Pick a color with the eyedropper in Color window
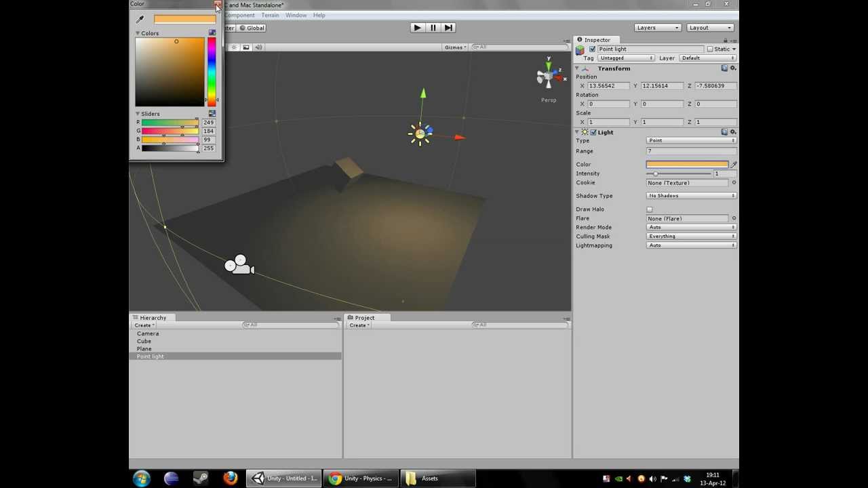Image resolution: width=868 pixels, height=488 pixels. 140,20
